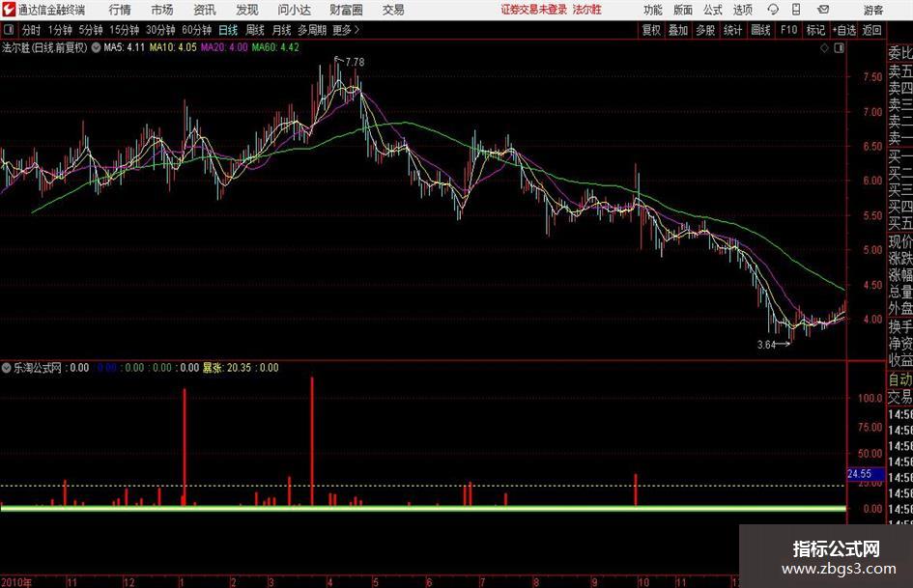
Task: Expand the 法尔胜 main chart indicator menu
Action: pyautogui.click(x=96, y=47)
